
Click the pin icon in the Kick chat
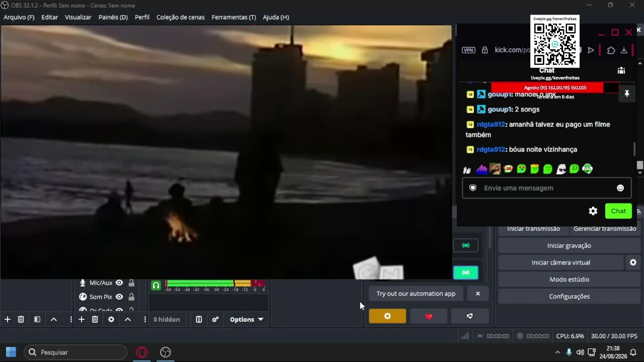pyautogui.click(x=627, y=94)
